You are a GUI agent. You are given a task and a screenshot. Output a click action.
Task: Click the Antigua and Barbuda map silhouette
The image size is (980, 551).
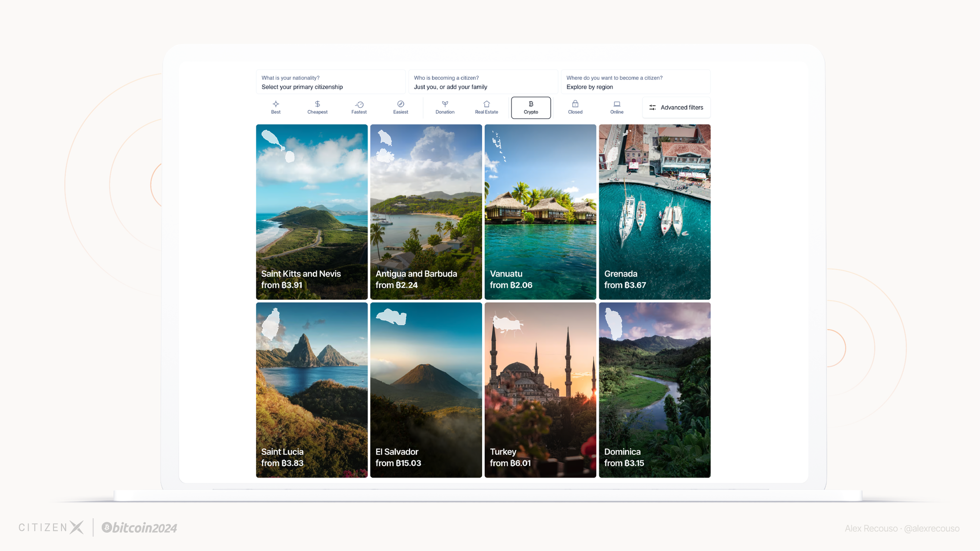(x=385, y=146)
